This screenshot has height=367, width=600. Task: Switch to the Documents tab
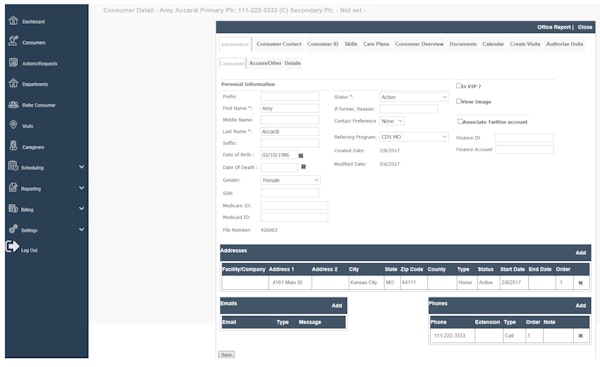coord(463,44)
